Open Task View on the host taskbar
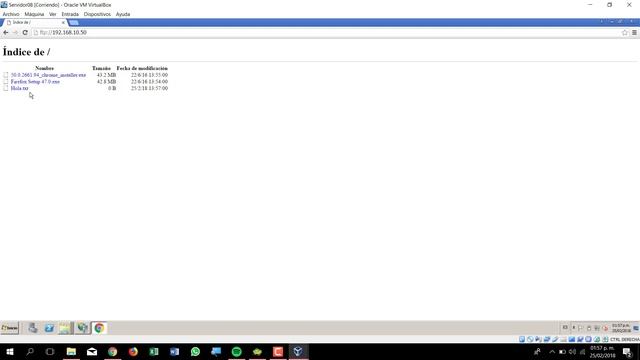The image size is (640, 360). click(50, 352)
